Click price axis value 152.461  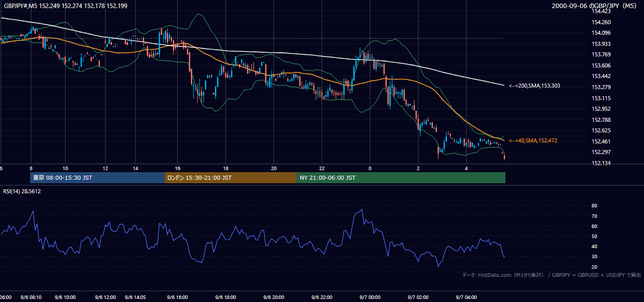(x=601, y=141)
